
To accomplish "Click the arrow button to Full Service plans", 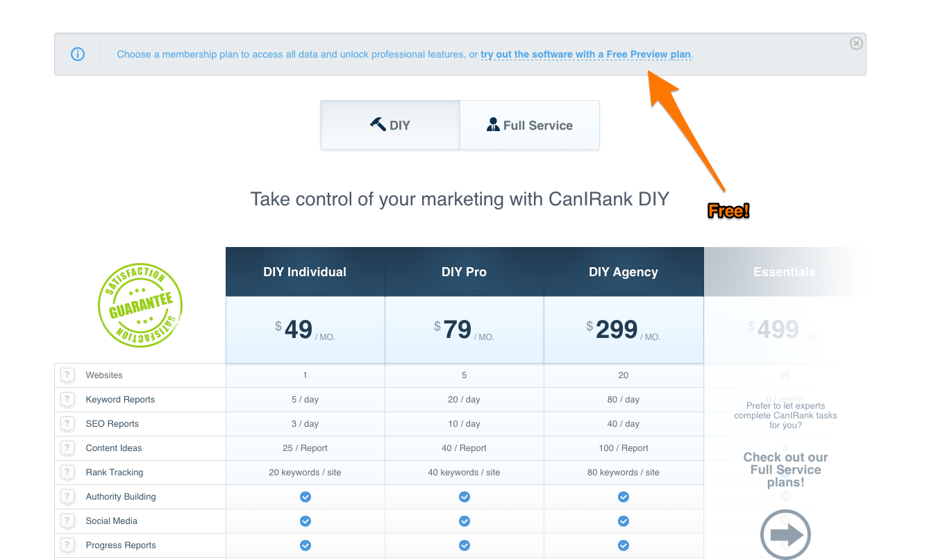I will click(785, 534).
